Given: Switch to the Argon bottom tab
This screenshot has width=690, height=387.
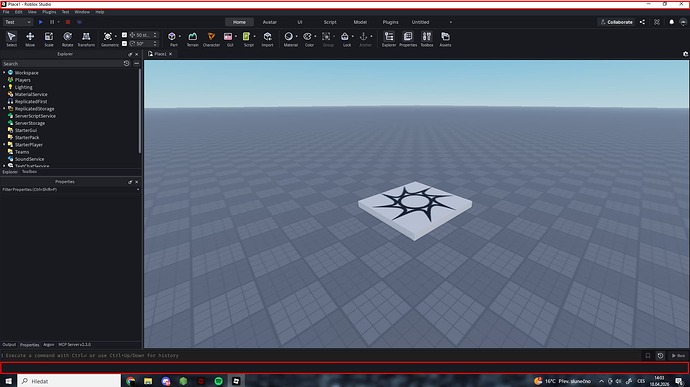Looking at the screenshot, I should coord(48,345).
